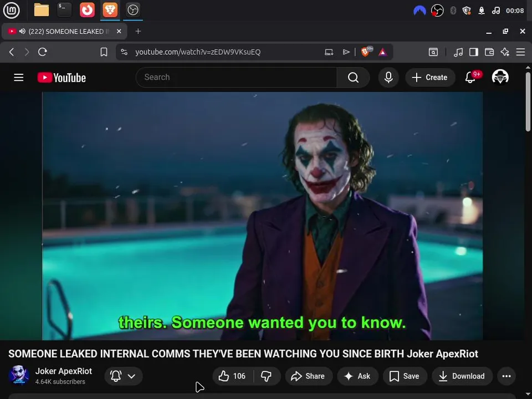Select the (222) SOMEONE LEAKED tab
Image resolution: width=532 pixels, height=399 pixels.
pyautogui.click(x=64, y=31)
